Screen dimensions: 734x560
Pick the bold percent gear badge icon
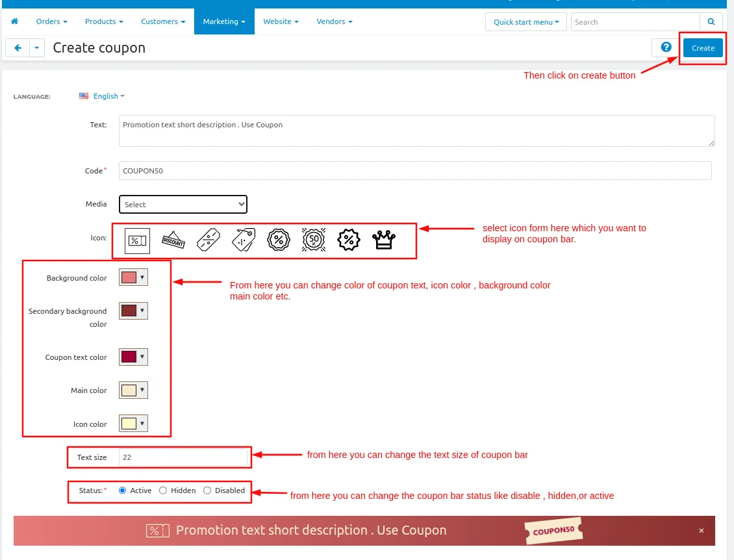tap(349, 240)
